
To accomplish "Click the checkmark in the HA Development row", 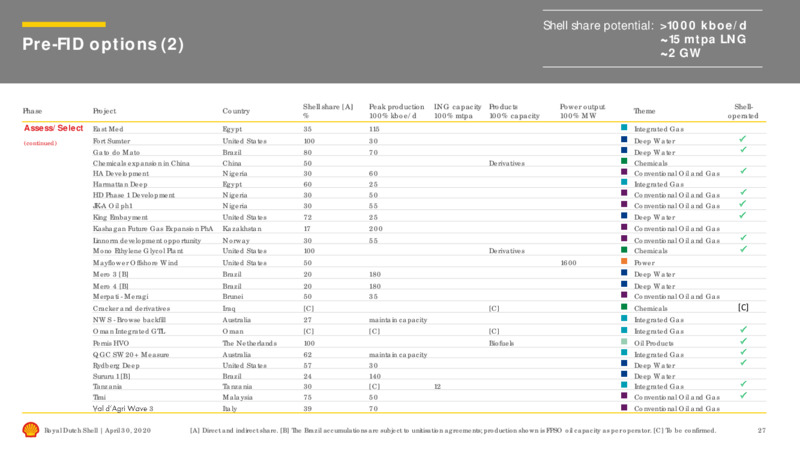I will (x=743, y=171).
